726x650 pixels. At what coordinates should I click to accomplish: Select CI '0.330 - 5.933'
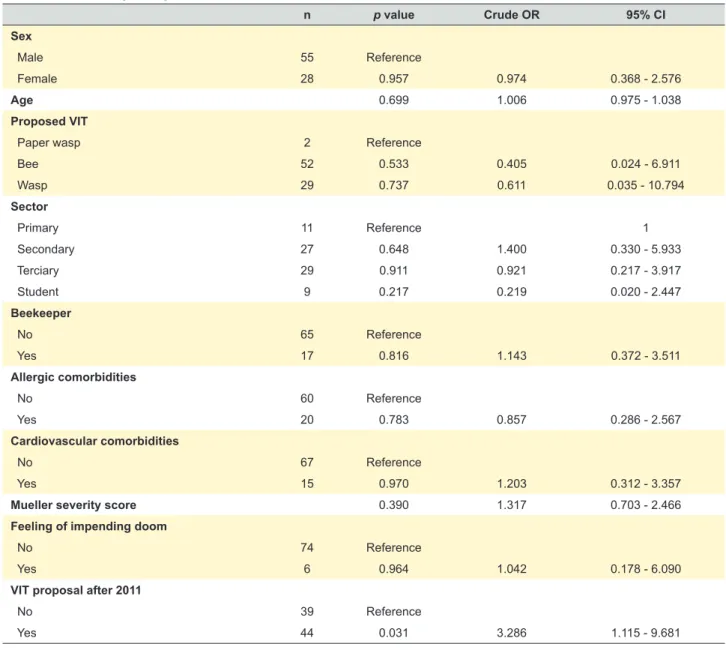coord(645,249)
